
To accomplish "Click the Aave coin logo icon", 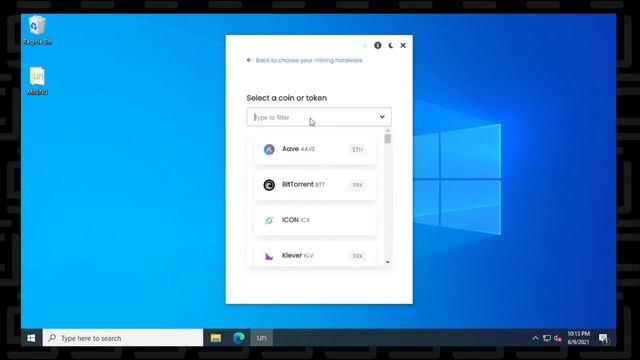I will (x=269, y=149).
